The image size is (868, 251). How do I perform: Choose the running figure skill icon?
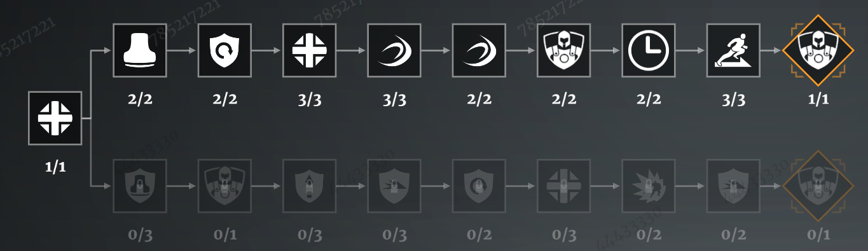734,50
